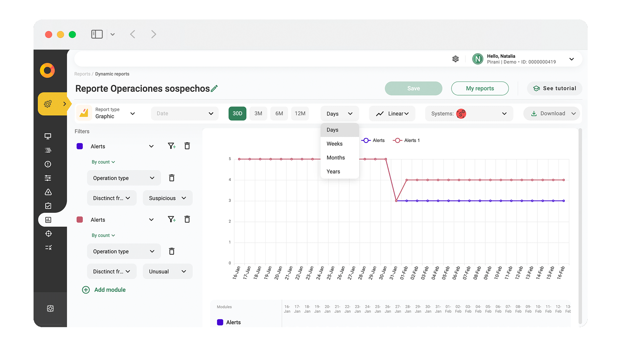The height and width of the screenshot is (362, 644).
Task: Select Weeks in the dropdown list
Action: point(334,143)
